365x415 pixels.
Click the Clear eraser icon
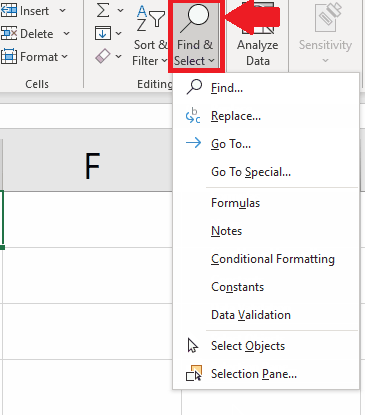103,56
